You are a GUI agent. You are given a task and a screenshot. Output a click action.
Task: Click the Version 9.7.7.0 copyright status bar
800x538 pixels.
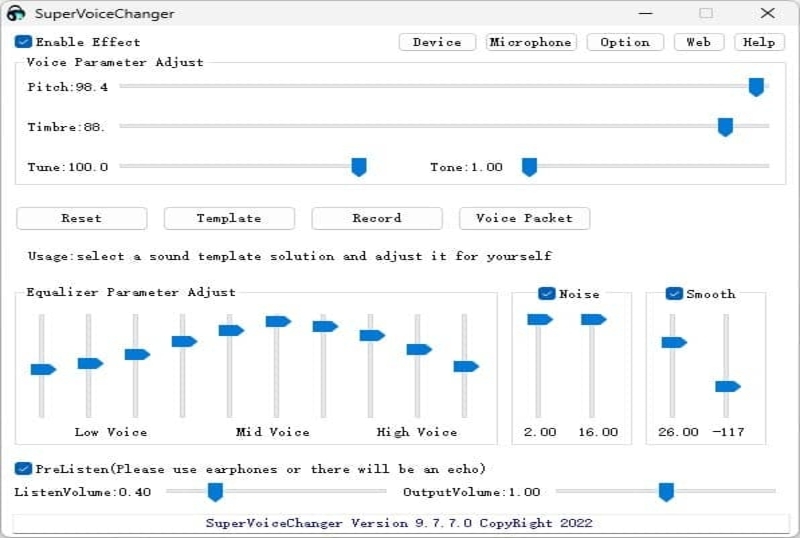399,523
